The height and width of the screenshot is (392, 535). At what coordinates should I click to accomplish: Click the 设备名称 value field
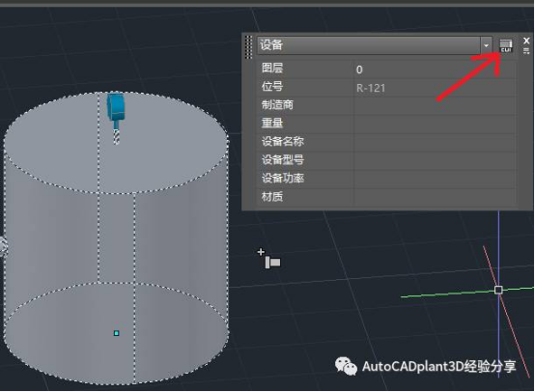coord(435,143)
